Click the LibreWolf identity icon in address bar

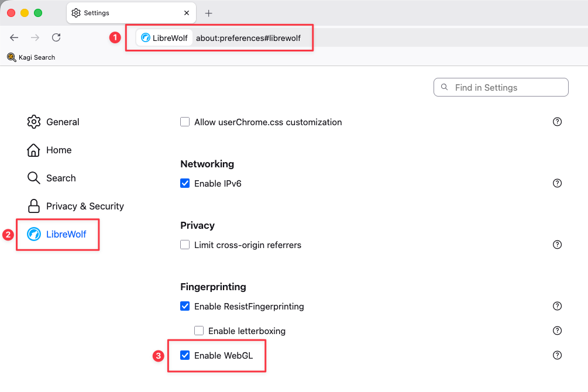point(164,38)
